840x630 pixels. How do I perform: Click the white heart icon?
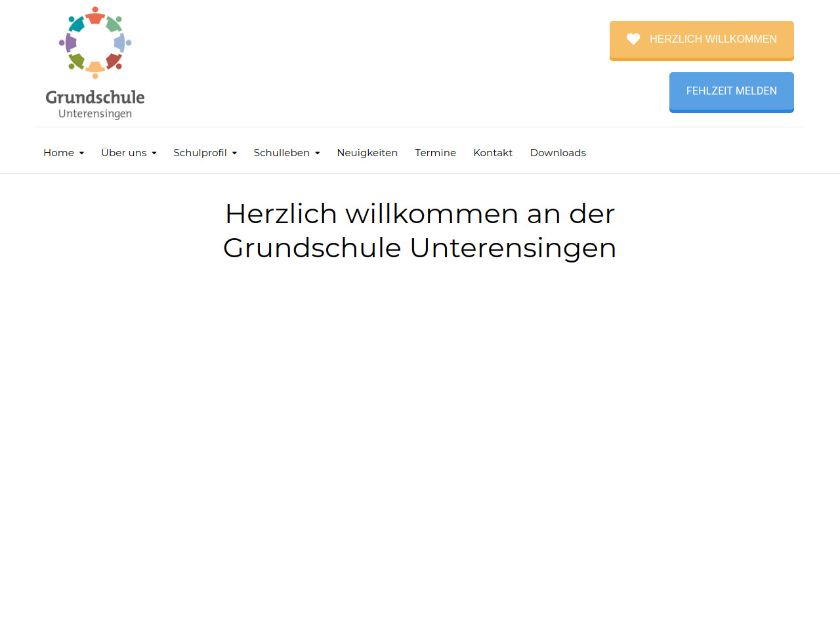(633, 39)
